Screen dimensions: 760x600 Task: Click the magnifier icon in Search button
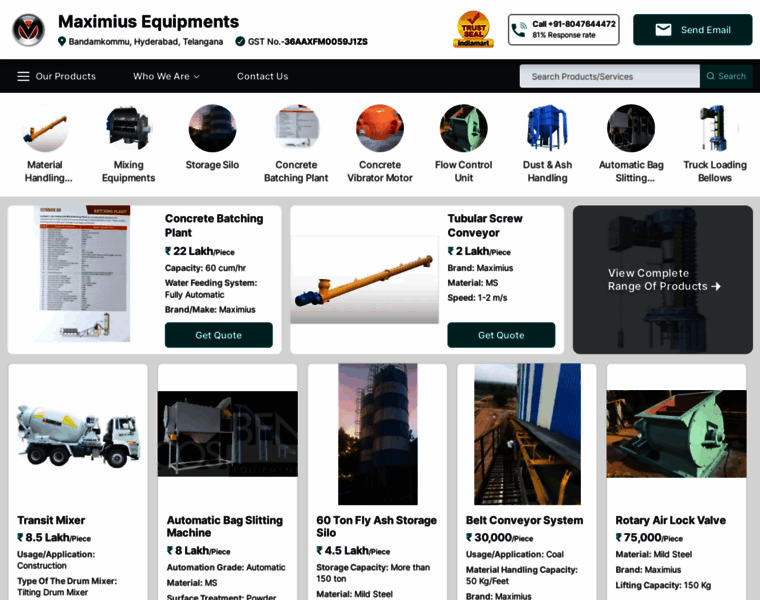coord(710,76)
